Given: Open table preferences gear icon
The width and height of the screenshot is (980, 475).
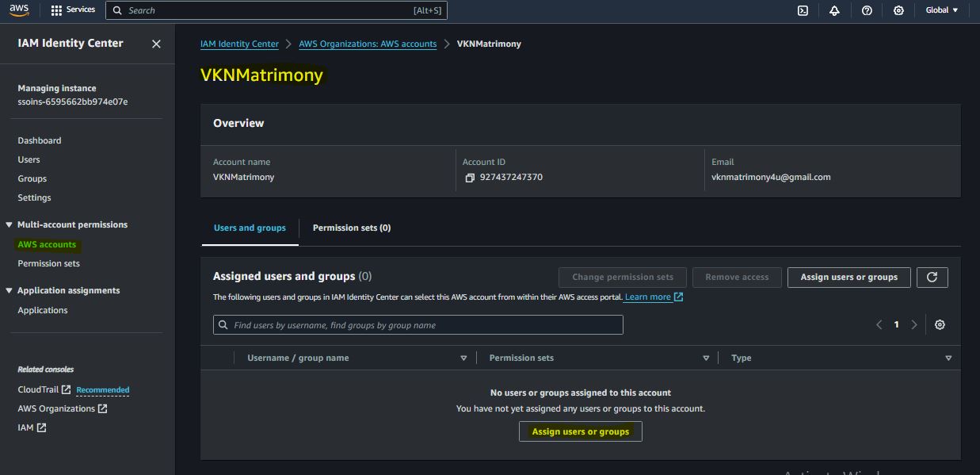Looking at the screenshot, I should click(940, 325).
